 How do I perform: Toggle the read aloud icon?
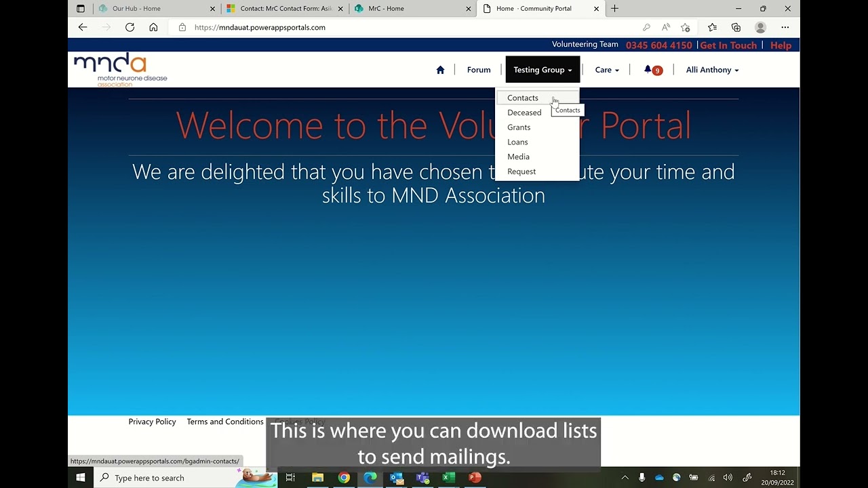(x=666, y=27)
